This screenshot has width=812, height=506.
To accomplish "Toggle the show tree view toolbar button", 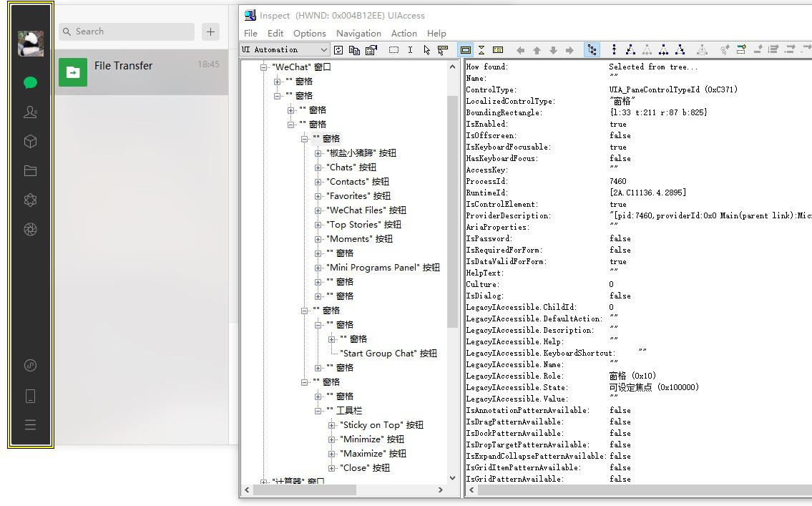I will coord(592,50).
